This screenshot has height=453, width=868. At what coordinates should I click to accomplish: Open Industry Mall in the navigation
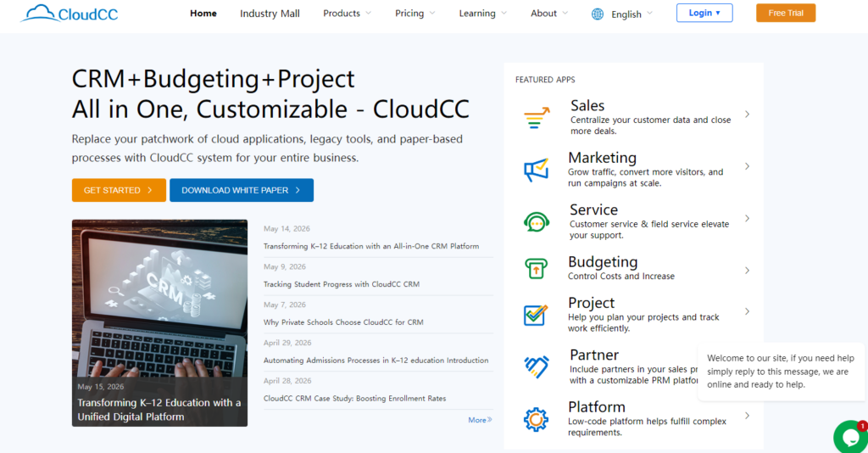(270, 14)
